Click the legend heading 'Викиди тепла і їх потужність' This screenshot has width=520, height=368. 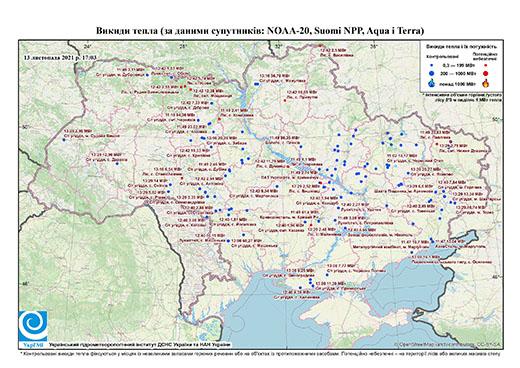coord(461,46)
